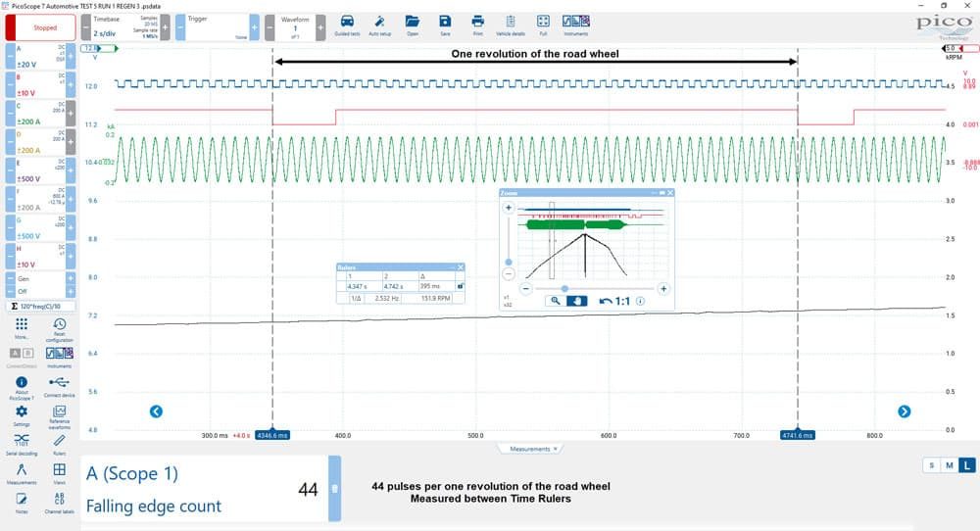The width and height of the screenshot is (980, 531).
Task: Open the Serial decoding tool
Action: [22, 444]
